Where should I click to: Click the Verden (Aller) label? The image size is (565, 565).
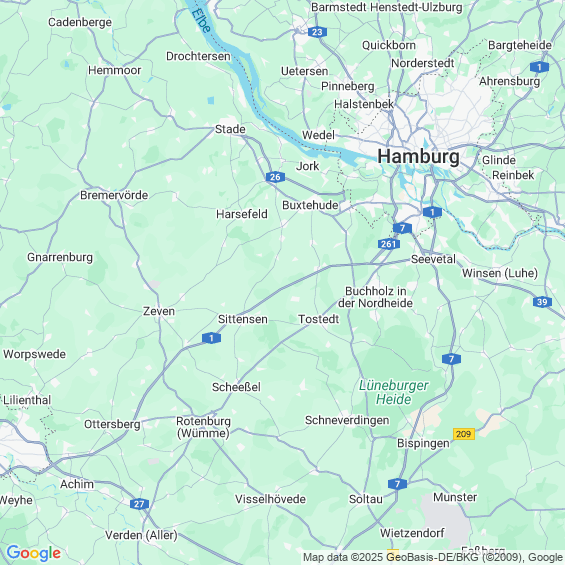(141, 535)
